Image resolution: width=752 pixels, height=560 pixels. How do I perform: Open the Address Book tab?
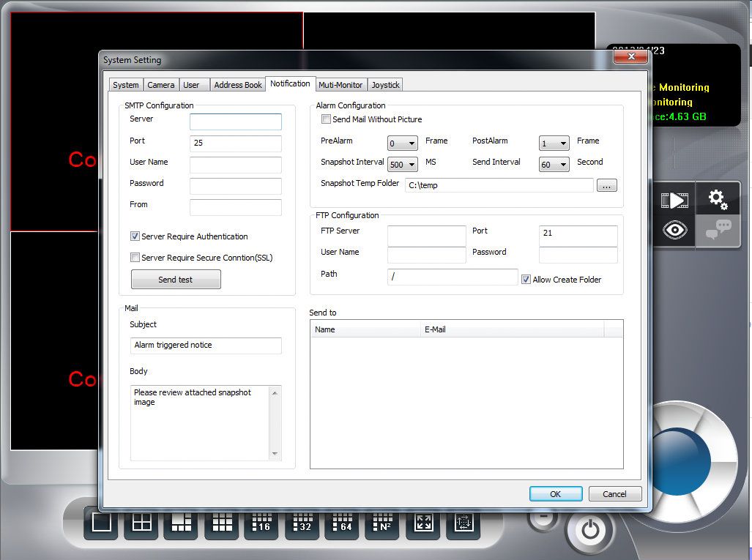238,85
